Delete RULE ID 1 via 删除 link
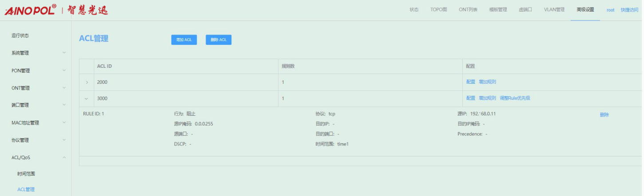Viewport: 644px width, 196px height. [604, 115]
